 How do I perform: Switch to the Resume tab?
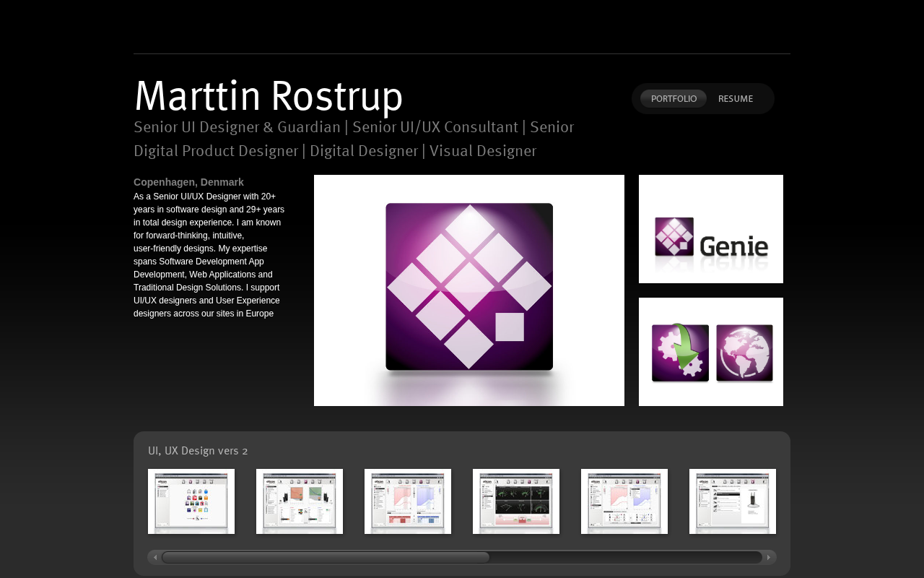735,99
